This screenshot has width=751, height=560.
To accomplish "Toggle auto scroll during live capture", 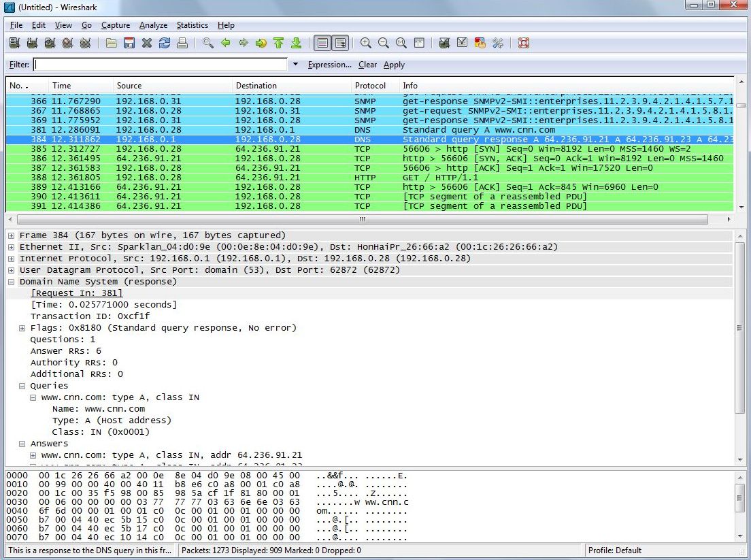I will tap(340, 43).
